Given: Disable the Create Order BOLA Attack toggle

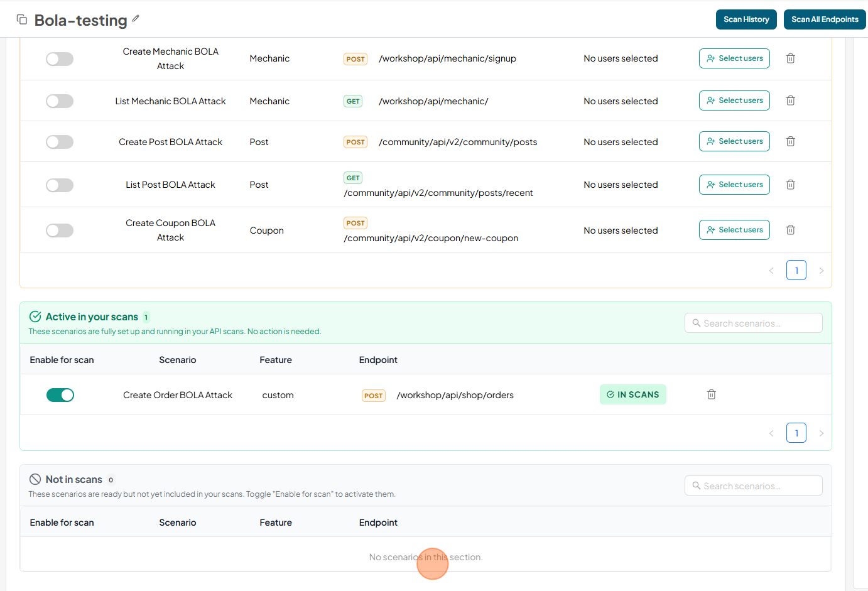Looking at the screenshot, I should pyautogui.click(x=60, y=395).
